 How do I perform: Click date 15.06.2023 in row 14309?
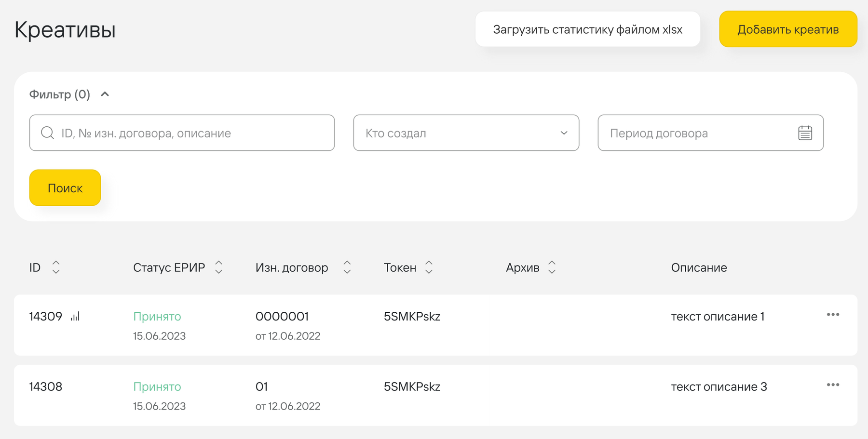(x=159, y=336)
